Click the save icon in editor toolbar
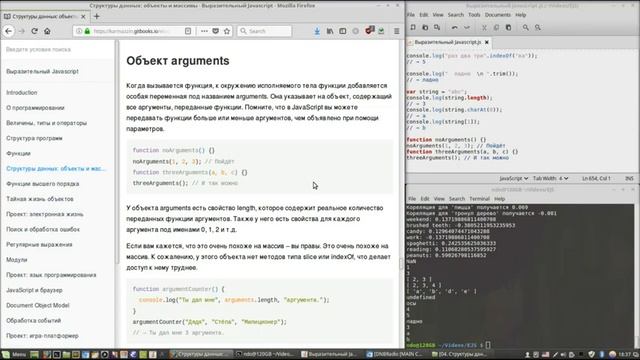The width and height of the screenshot is (640, 360). [x=437, y=27]
